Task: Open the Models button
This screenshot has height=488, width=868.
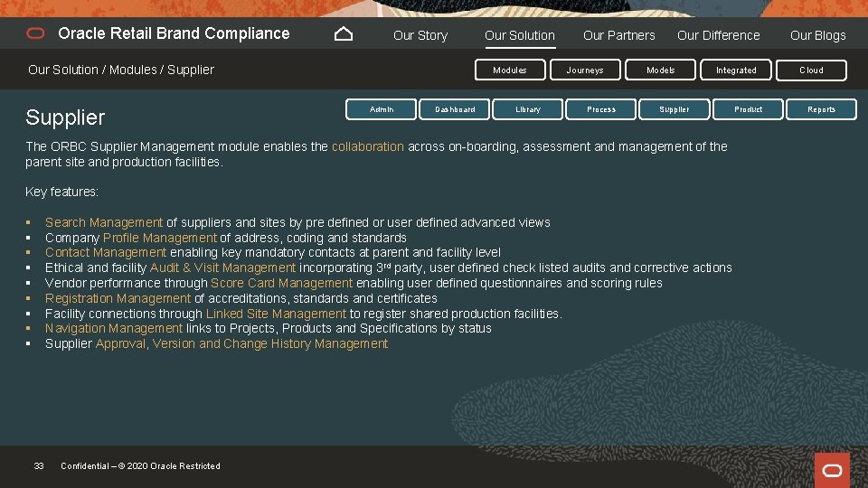Action: click(660, 70)
